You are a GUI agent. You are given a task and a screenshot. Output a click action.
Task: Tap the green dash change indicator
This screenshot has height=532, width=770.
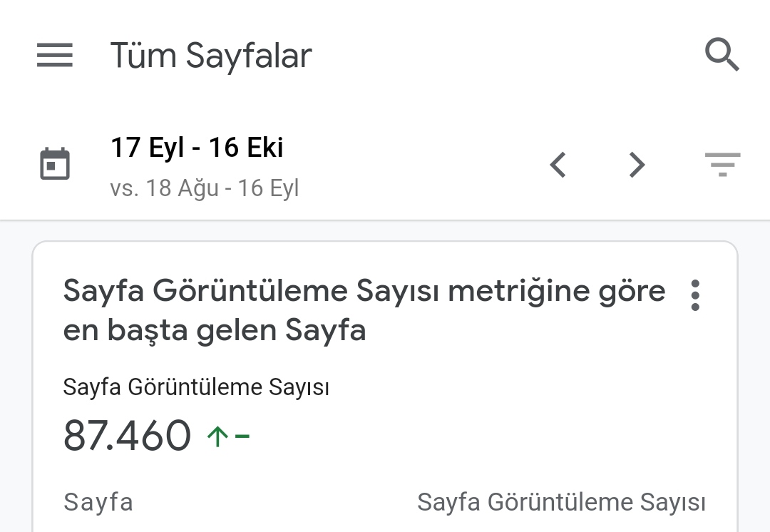[x=242, y=436]
